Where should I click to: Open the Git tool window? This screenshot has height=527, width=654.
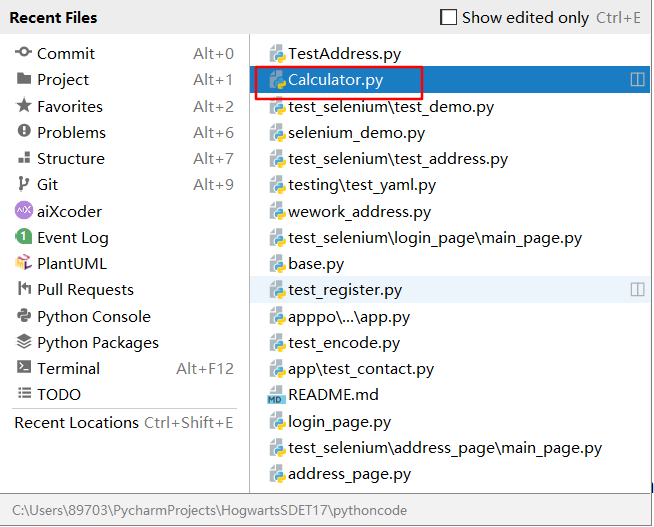(x=124, y=184)
